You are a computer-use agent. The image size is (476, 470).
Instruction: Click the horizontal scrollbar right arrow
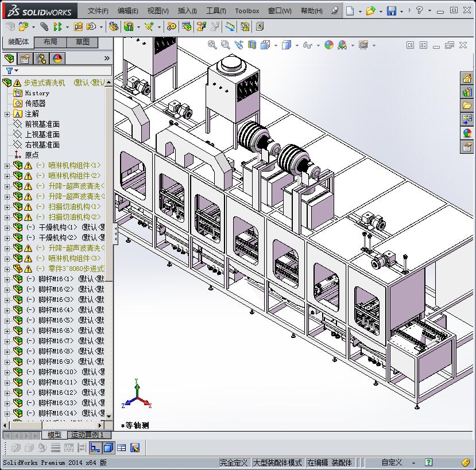coord(100,425)
